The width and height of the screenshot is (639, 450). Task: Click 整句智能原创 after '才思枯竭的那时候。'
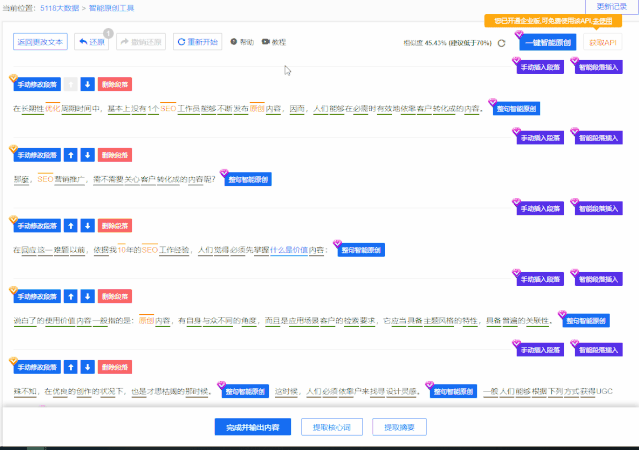click(245, 391)
